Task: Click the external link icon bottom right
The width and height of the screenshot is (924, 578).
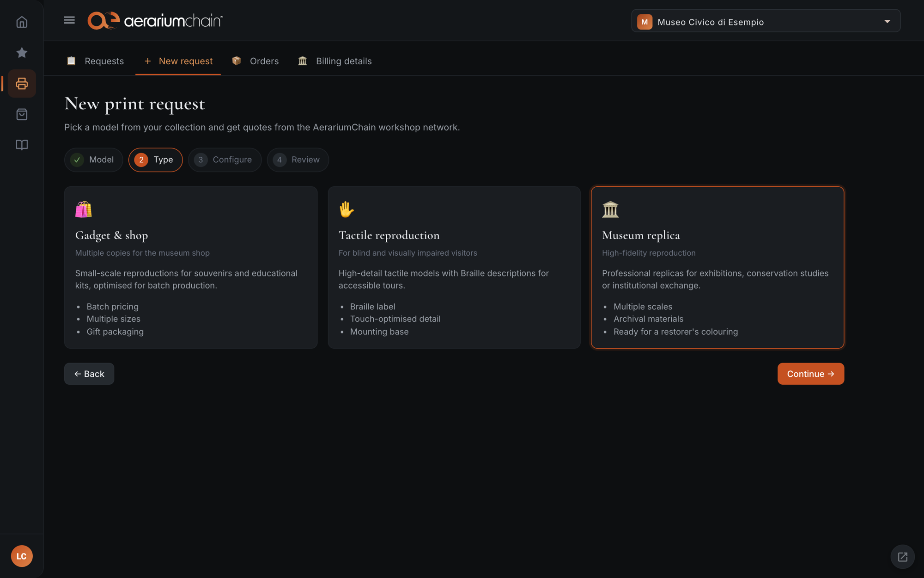Action: pyautogui.click(x=902, y=557)
